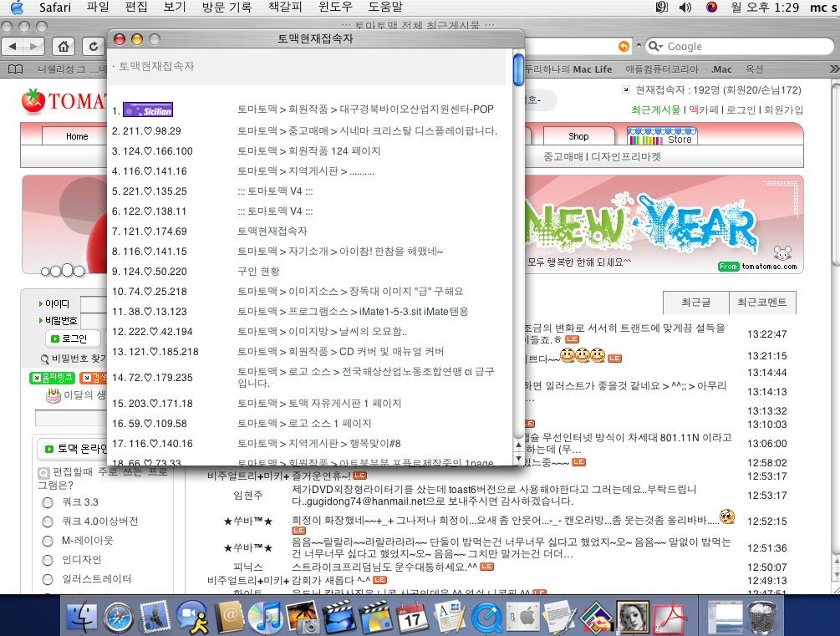Image resolution: width=840 pixels, height=636 pixels.
Task: Launch iChat from the Dock
Action: coord(192,618)
